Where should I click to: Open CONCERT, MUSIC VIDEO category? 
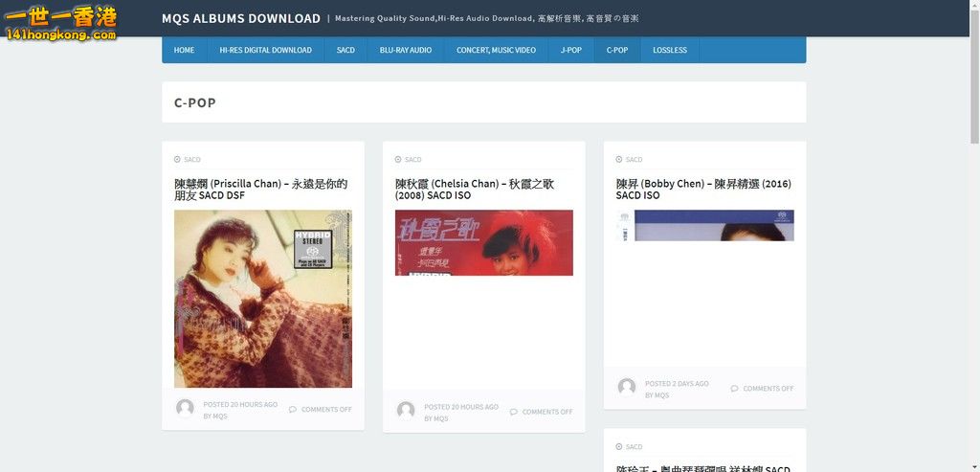pos(497,50)
